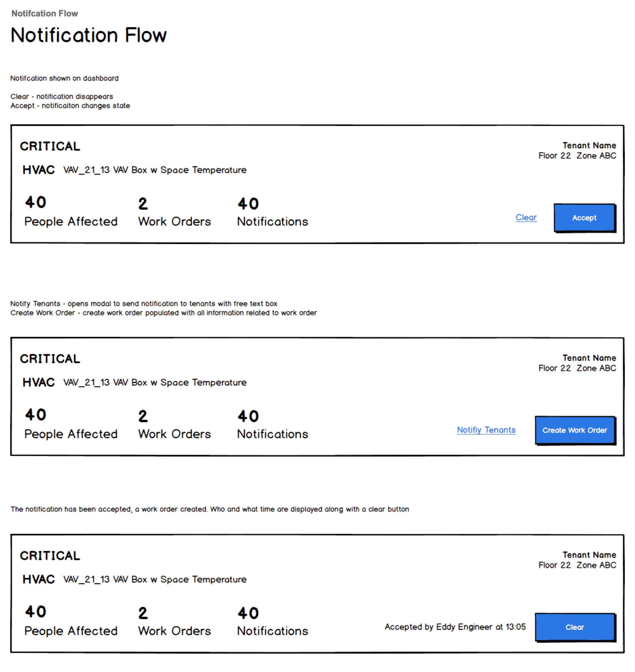Click the CRITICAL label in the third card
This screenshot has height=672, width=635.
[x=50, y=556]
